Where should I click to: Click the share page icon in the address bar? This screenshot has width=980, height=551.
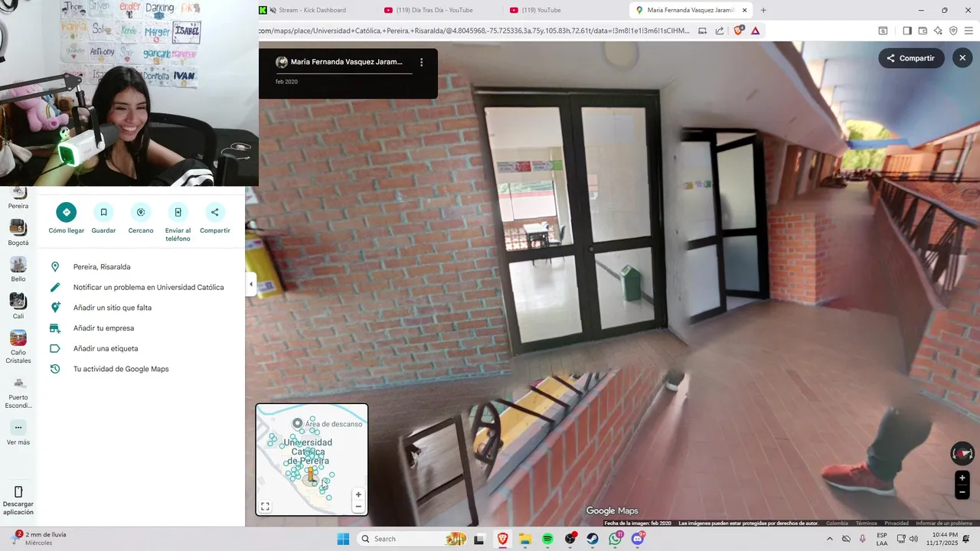720,31
